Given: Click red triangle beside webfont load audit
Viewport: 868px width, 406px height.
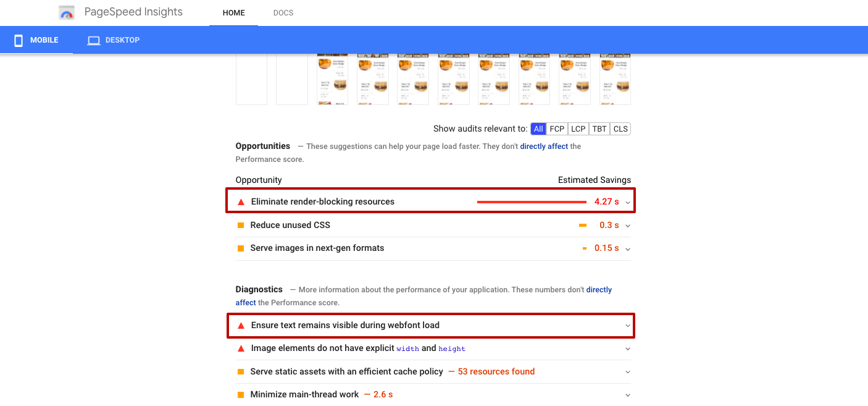Looking at the screenshot, I should coord(241,326).
